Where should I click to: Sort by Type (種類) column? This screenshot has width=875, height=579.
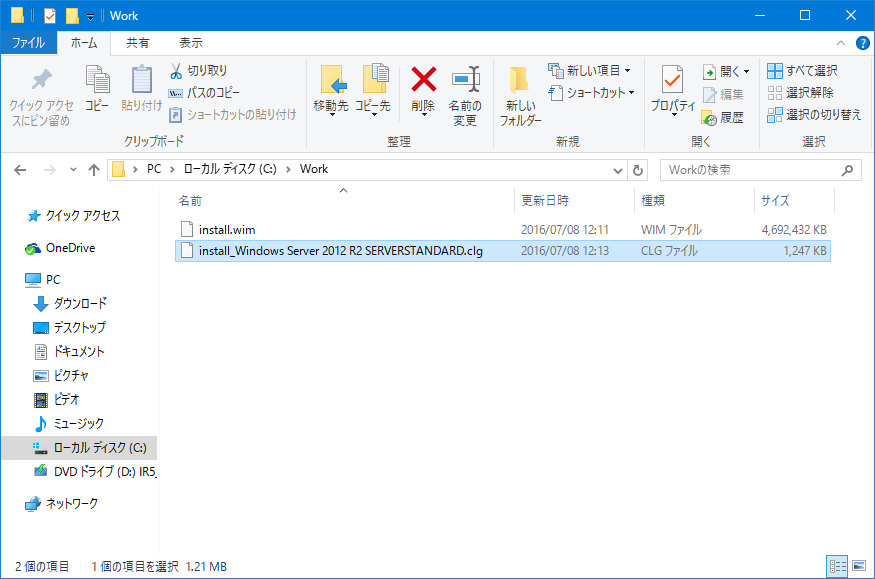click(x=694, y=201)
